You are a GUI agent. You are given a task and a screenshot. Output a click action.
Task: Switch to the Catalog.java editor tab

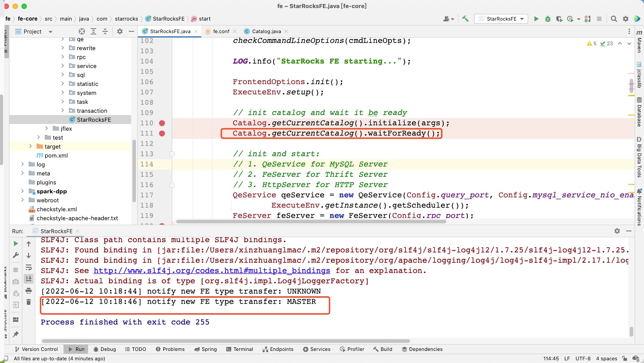pyautogui.click(x=266, y=31)
